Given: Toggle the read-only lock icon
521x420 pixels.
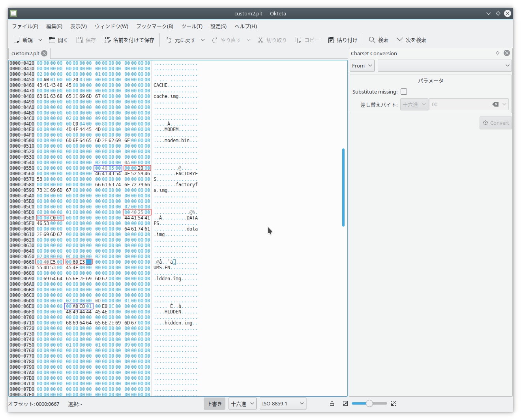Looking at the screenshot, I should pos(332,403).
